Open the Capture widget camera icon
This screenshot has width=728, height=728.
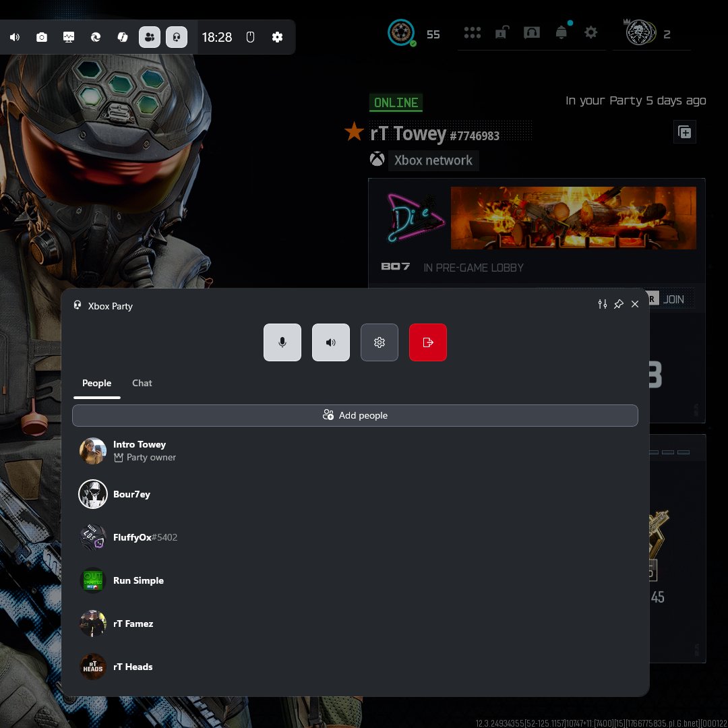(42, 37)
